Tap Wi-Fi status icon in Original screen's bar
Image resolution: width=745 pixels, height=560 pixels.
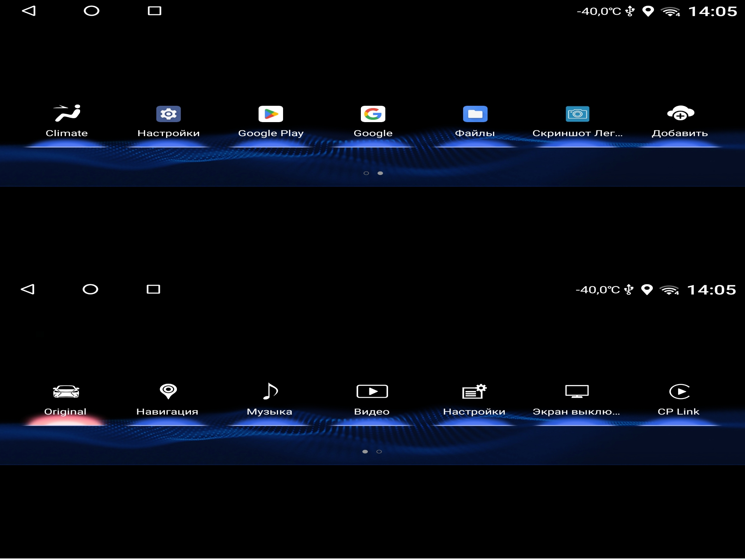pos(669,290)
